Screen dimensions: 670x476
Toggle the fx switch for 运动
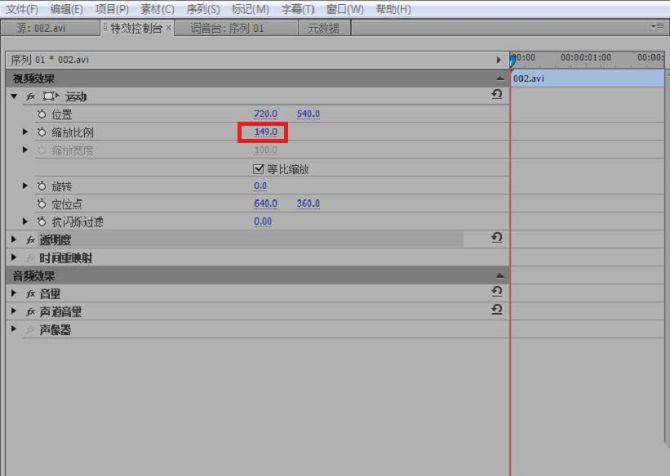[x=30, y=96]
